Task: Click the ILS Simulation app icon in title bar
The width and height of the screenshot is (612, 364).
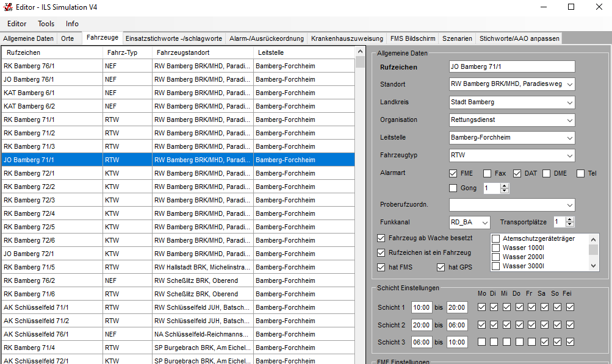Action: [x=7, y=7]
